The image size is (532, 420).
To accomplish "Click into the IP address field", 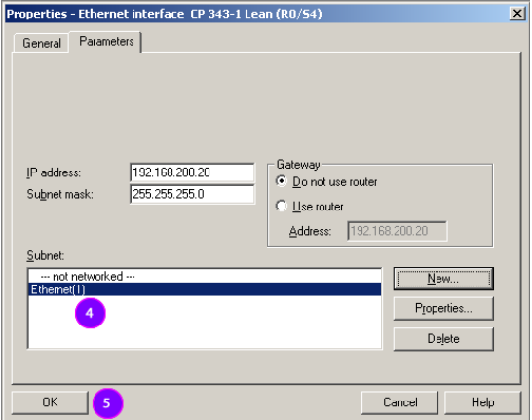I will [192, 172].
